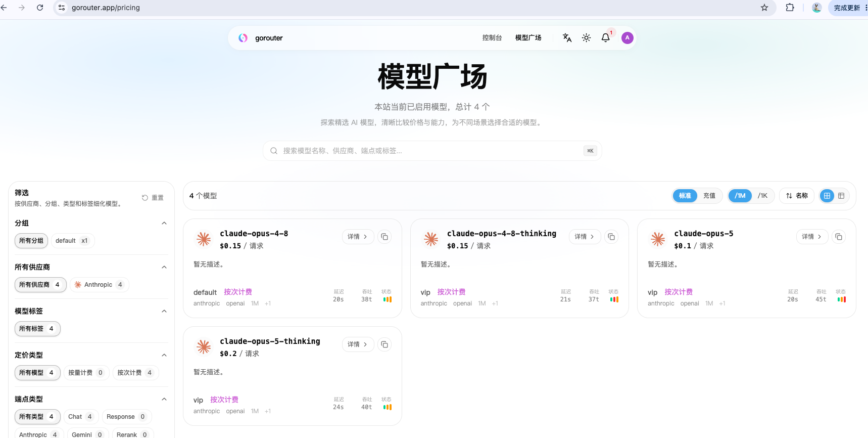The width and height of the screenshot is (868, 438).
Task: Click the browser address bar URL
Action: click(106, 8)
